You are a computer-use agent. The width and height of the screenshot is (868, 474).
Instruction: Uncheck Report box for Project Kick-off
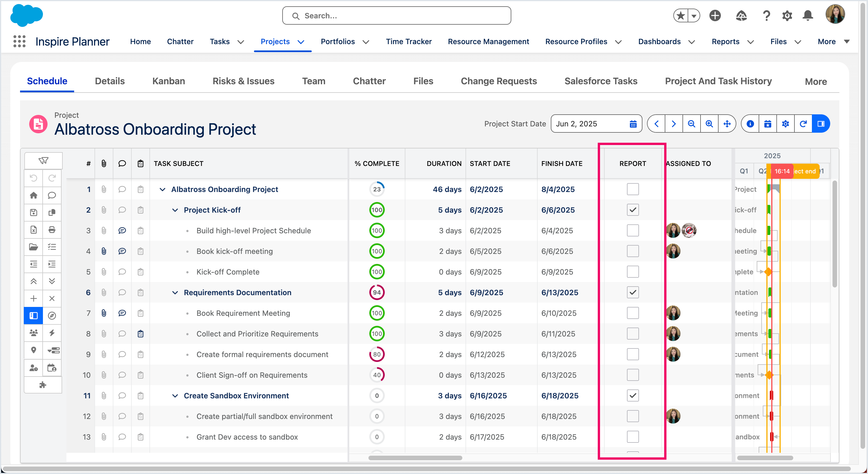tap(633, 210)
